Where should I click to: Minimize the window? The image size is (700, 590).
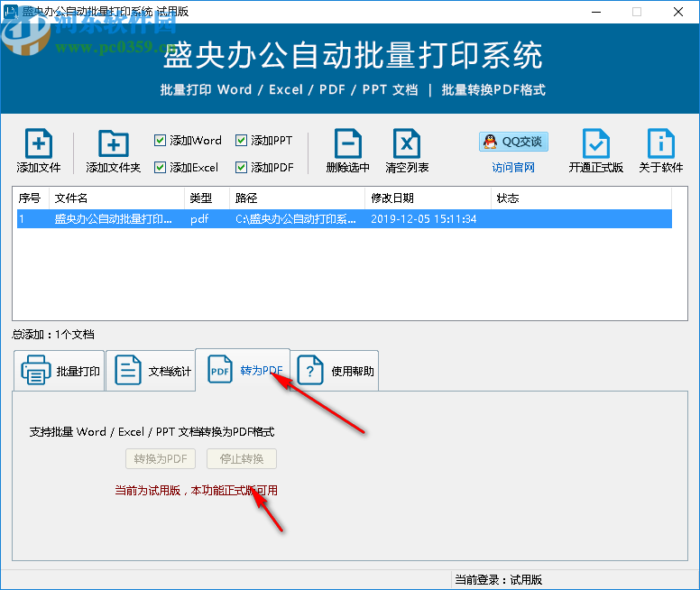[x=596, y=12]
